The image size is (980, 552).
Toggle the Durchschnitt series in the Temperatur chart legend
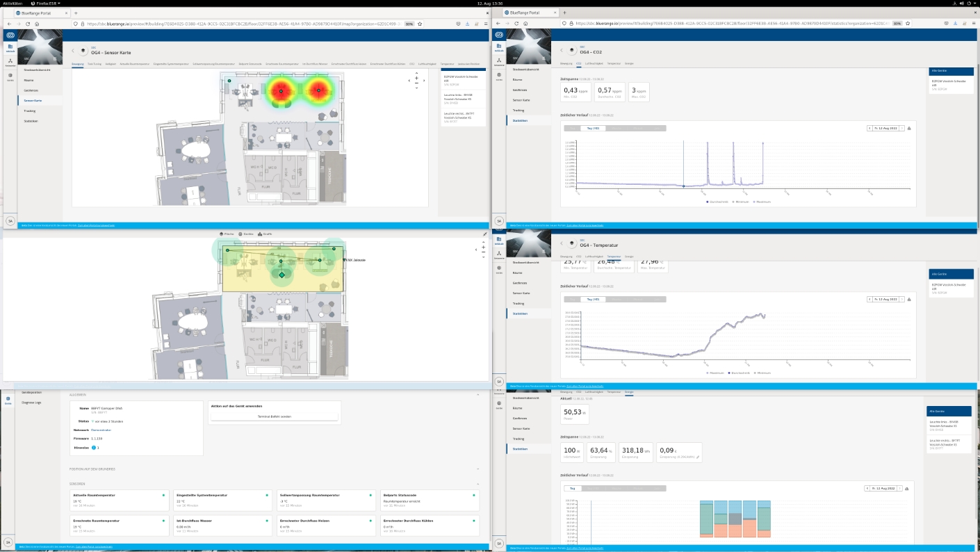pyautogui.click(x=738, y=373)
